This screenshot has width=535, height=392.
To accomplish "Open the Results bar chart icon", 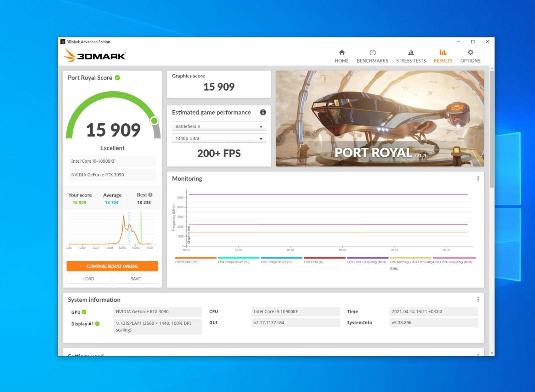I will click(x=443, y=52).
